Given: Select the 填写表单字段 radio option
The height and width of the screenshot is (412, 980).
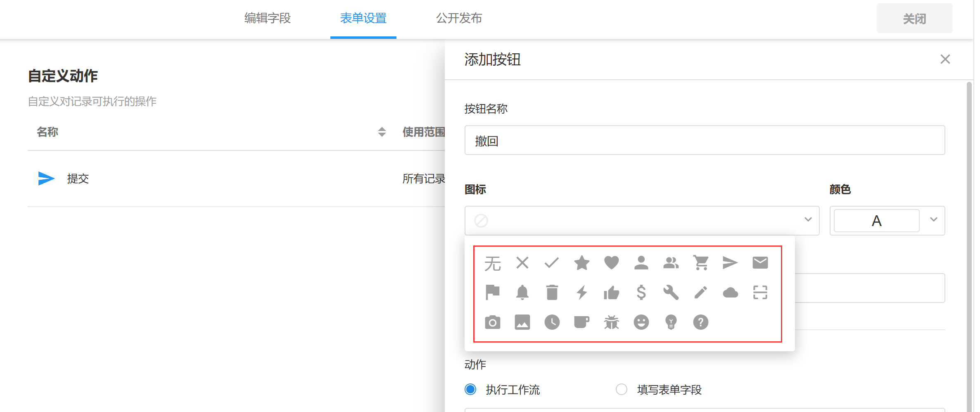Looking at the screenshot, I should [x=621, y=389].
